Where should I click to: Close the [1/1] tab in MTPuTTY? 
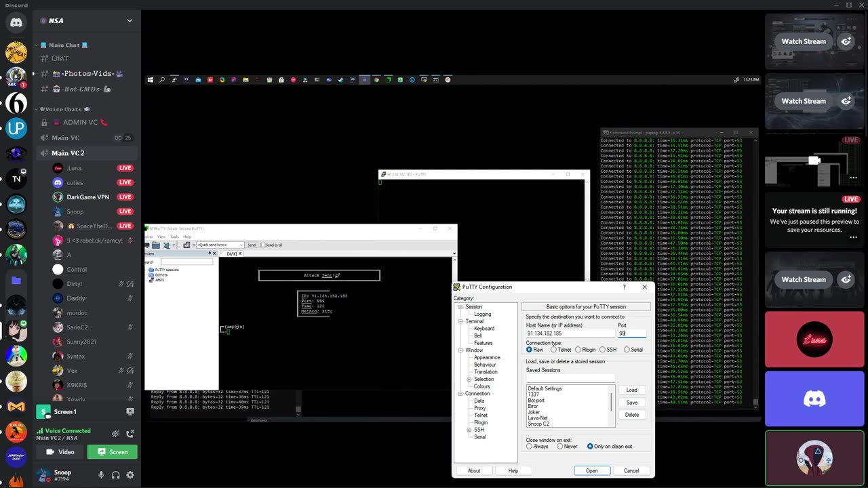(x=239, y=253)
